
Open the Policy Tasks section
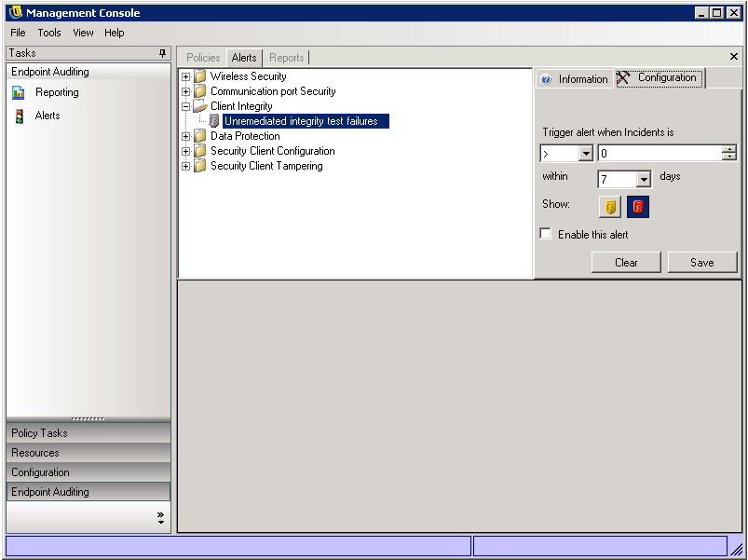click(88, 432)
